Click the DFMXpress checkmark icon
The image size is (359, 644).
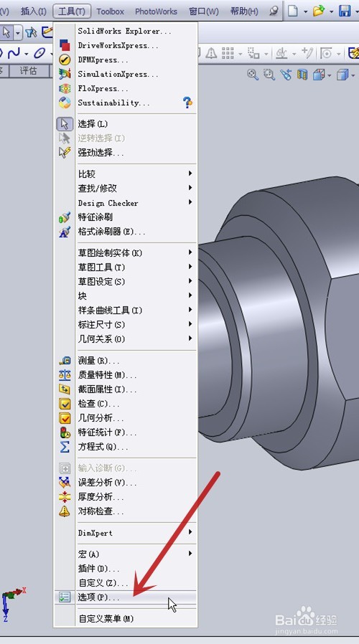[x=65, y=60]
